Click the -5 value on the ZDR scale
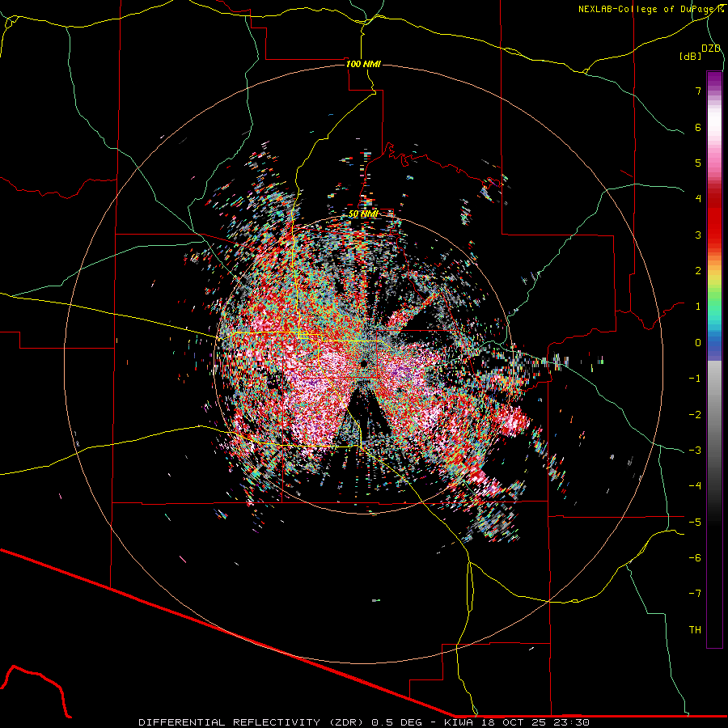The image size is (728, 728). (x=695, y=523)
